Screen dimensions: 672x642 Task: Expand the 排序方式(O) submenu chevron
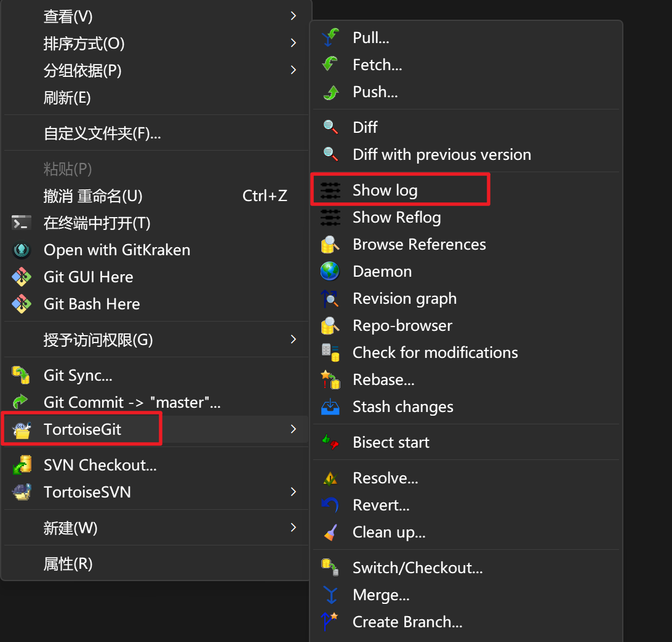pyautogui.click(x=294, y=44)
